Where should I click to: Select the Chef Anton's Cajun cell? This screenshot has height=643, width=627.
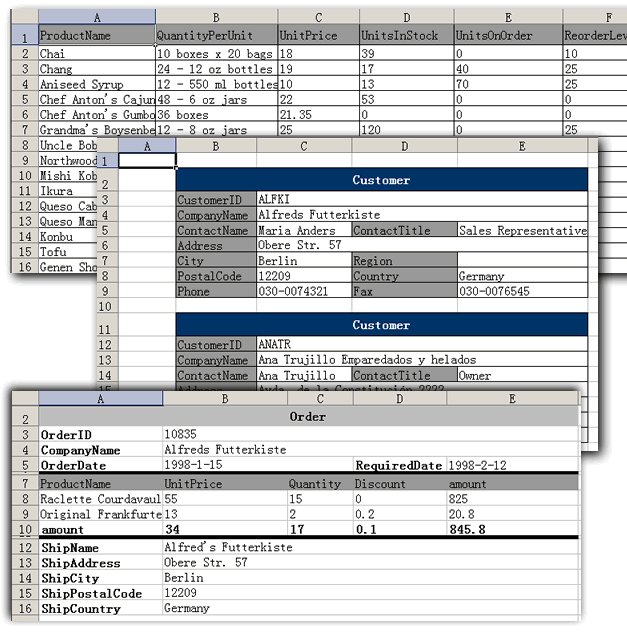pos(97,99)
